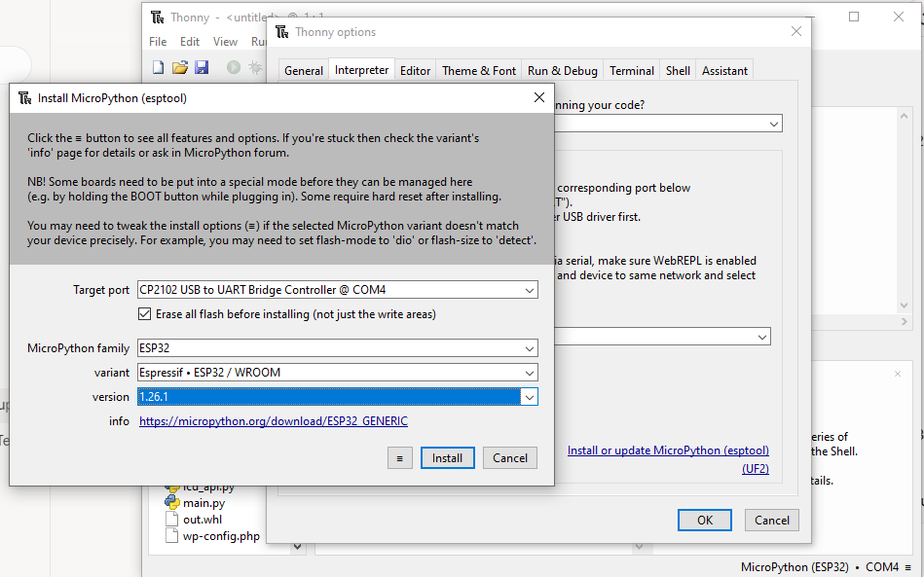This screenshot has height=577, width=924.
Task: Toggle Erase all flash before installing checkbox
Action: 146,314
